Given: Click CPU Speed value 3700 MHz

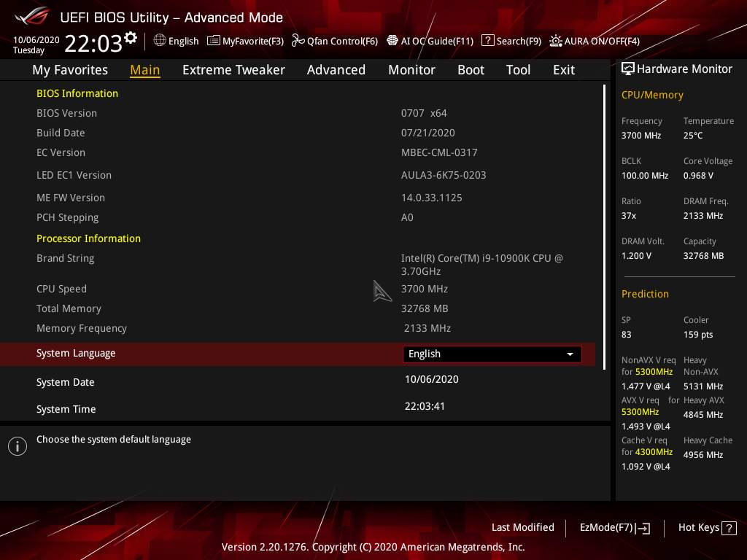Looking at the screenshot, I should tap(424, 289).
